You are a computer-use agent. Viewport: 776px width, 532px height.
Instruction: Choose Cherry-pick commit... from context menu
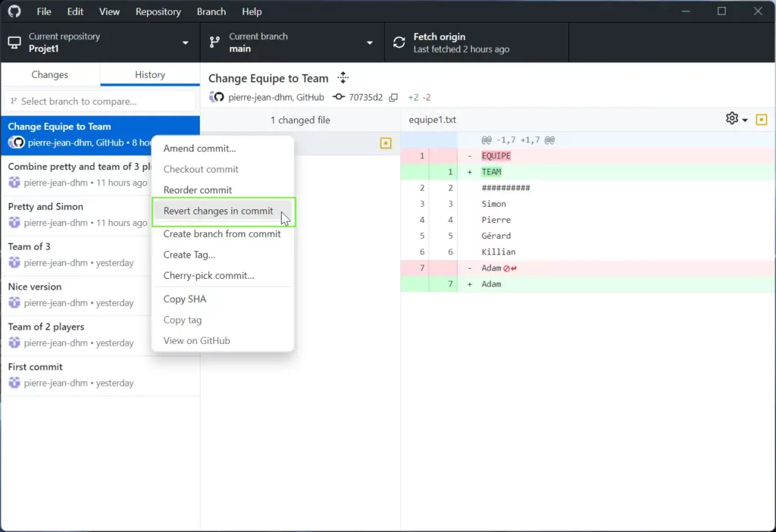coord(223,276)
